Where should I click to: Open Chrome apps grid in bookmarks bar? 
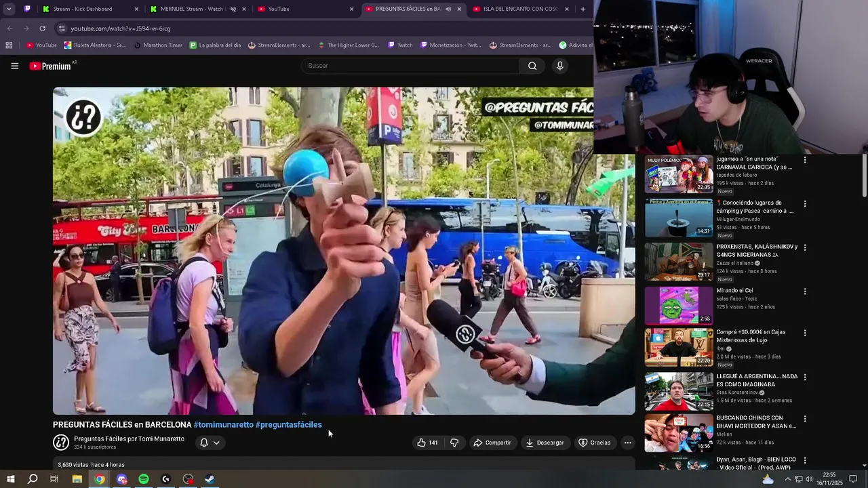[9, 45]
